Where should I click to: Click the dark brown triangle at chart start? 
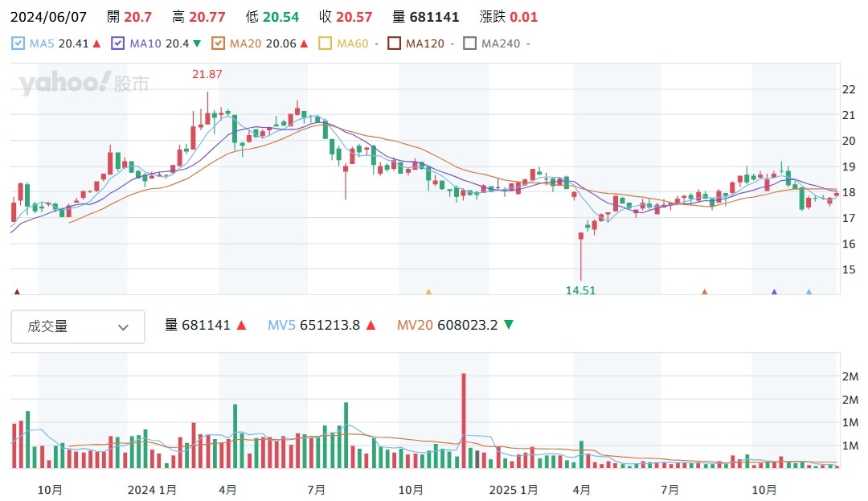click(x=17, y=292)
